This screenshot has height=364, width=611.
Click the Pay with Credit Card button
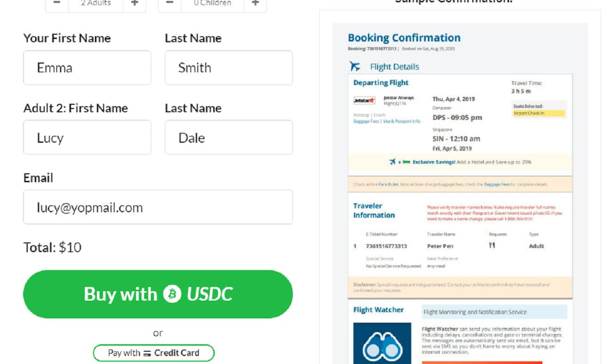pos(154,353)
